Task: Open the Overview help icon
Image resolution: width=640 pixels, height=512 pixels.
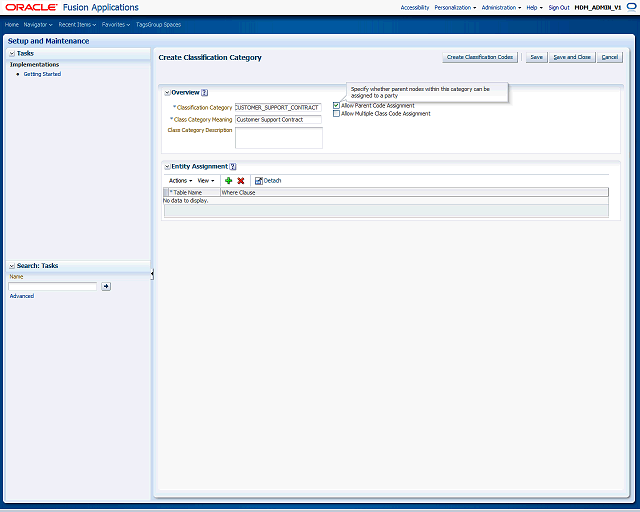Action: click(204, 93)
